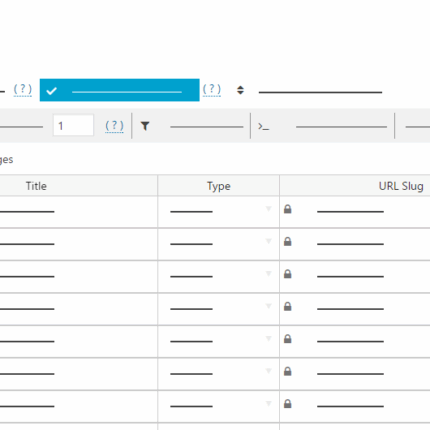Click the URL Slug column header
The width and height of the screenshot is (430, 430).
pos(401,186)
